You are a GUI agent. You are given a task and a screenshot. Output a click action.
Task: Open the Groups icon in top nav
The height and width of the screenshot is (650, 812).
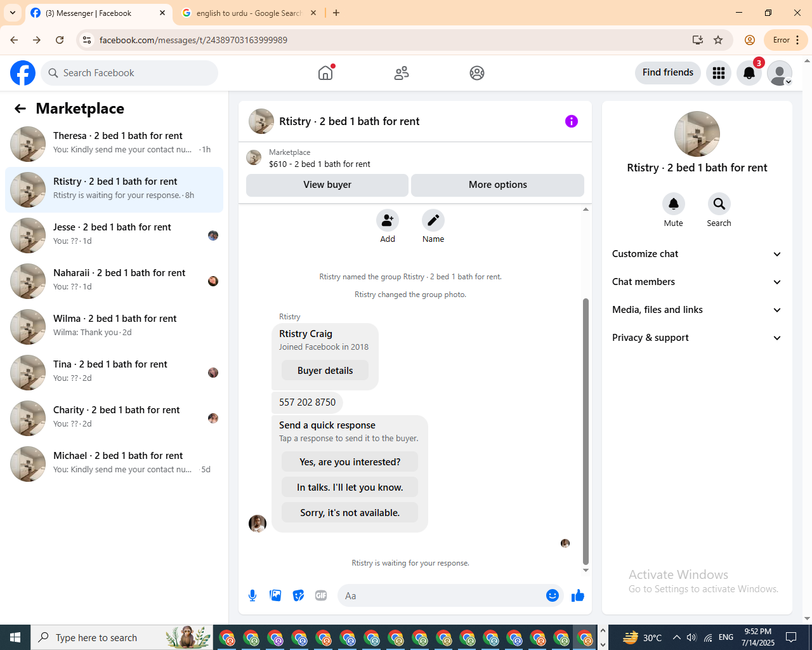pos(477,73)
